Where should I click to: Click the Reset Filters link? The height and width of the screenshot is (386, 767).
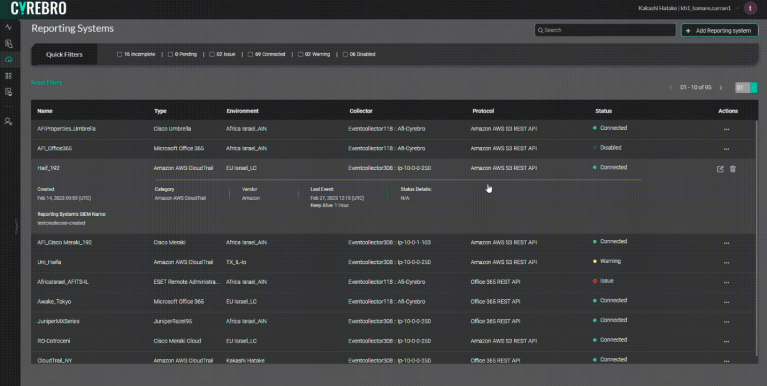click(46, 83)
